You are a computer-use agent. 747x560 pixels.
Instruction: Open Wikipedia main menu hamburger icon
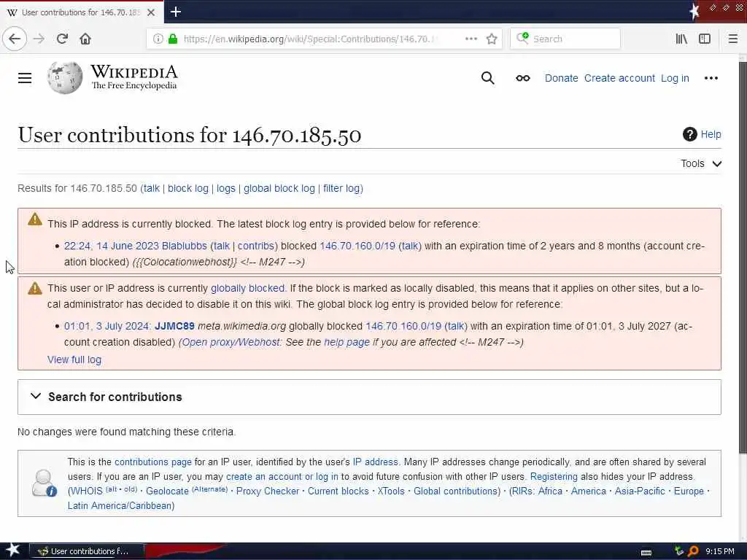pos(25,78)
